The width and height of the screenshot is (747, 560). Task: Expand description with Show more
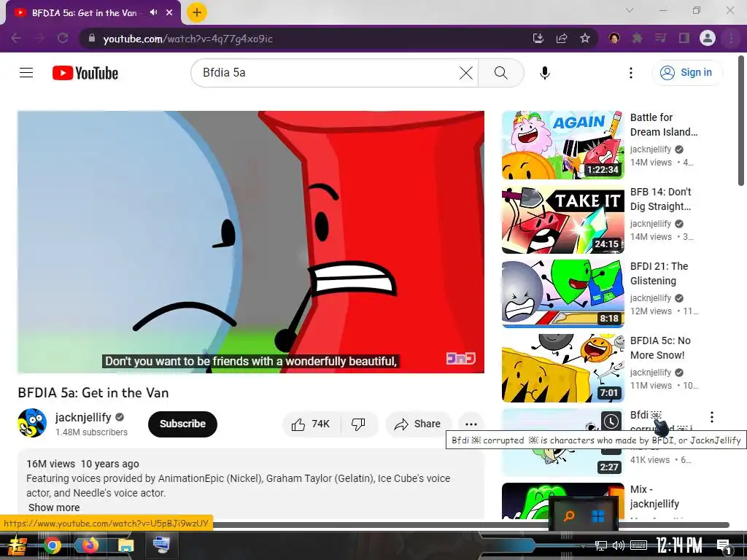click(x=54, y=507)
